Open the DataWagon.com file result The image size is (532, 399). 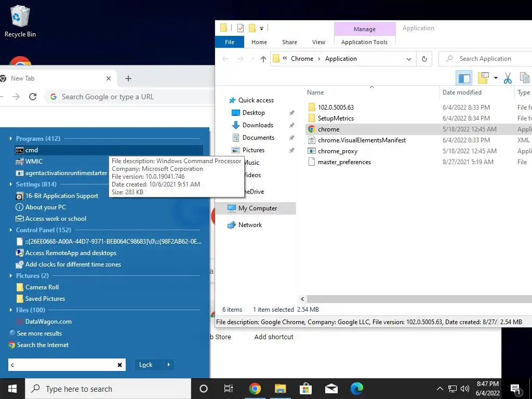44,322
